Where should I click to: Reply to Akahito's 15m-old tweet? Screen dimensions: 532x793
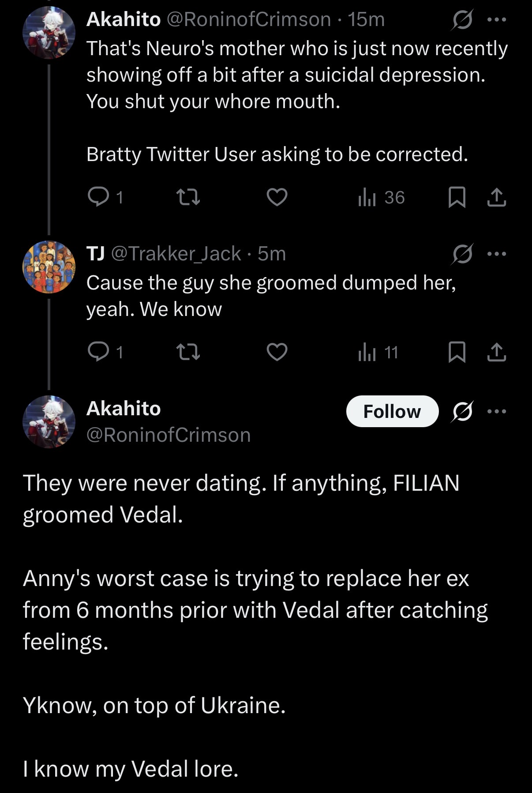pyautogui.click(x=98, y=197)
